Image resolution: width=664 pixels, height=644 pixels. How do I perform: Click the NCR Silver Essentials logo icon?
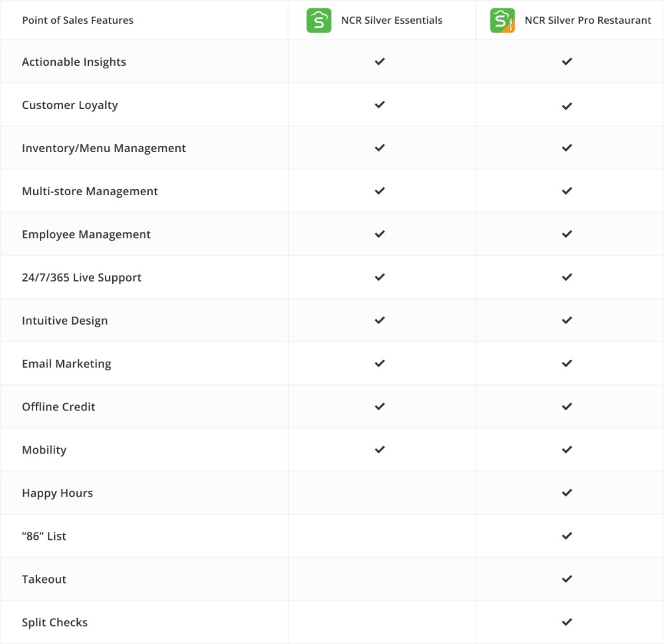coord(319,21)
